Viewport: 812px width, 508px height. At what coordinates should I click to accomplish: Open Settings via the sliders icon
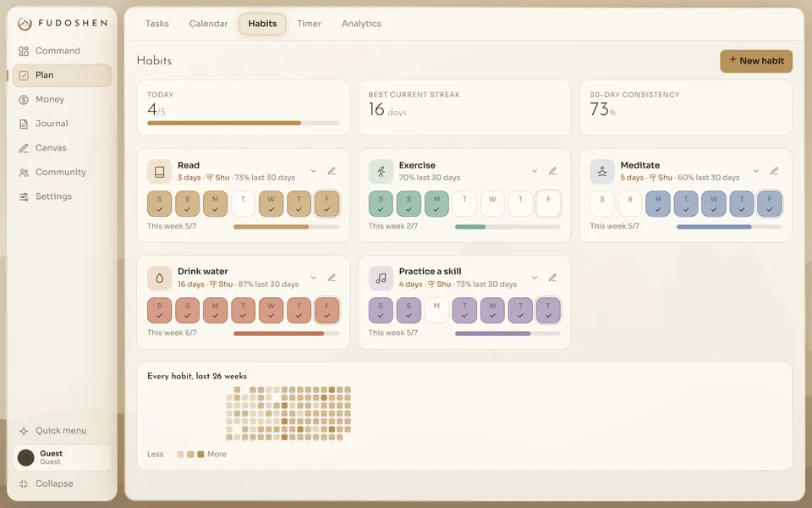pyautogui.click(x=24, y=197)
